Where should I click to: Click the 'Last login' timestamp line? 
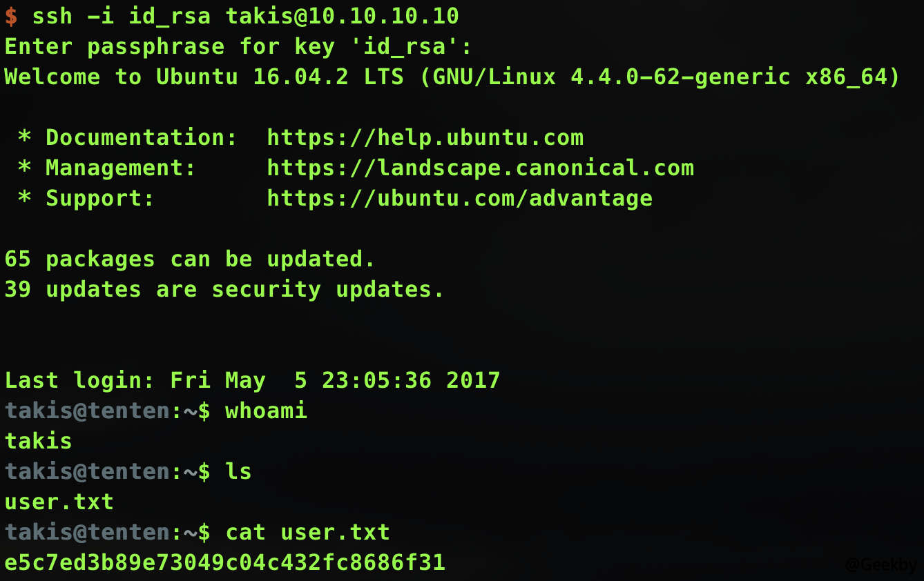coord(252,380)
